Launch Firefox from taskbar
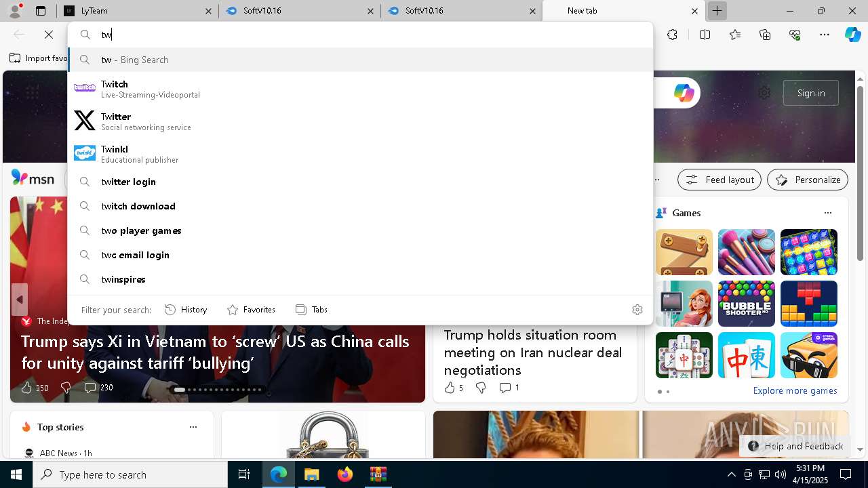 tap(344, 474)
